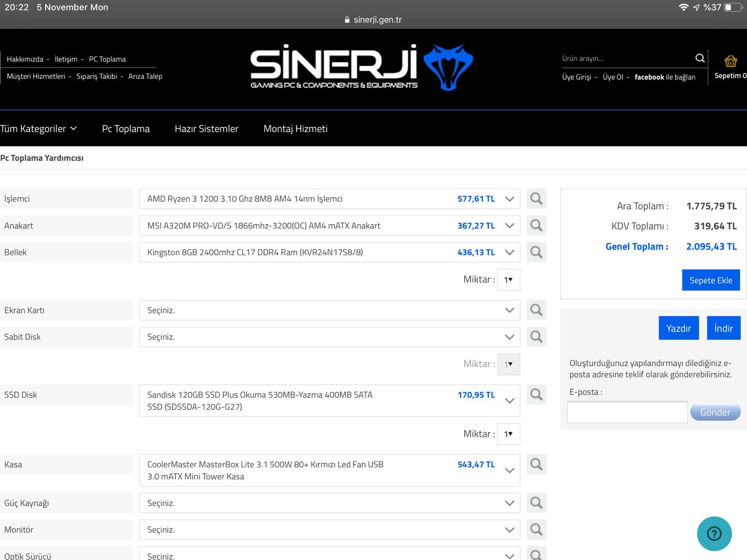Search products for the Optik Sürücü row
747x560 pixels.
coord(536,554)
